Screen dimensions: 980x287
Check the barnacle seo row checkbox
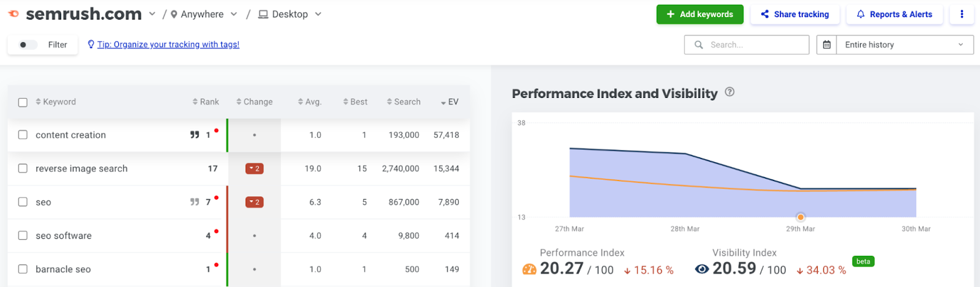coord(23,269)
